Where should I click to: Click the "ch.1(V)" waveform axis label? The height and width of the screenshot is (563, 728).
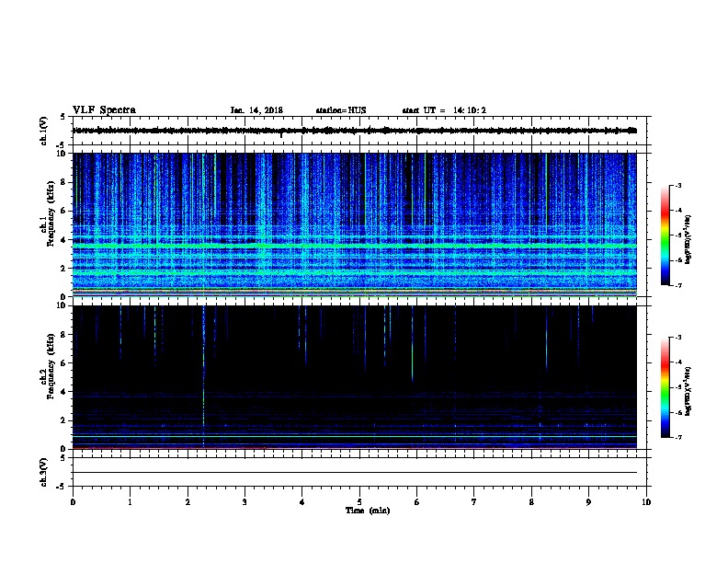(x=43, y=131)
